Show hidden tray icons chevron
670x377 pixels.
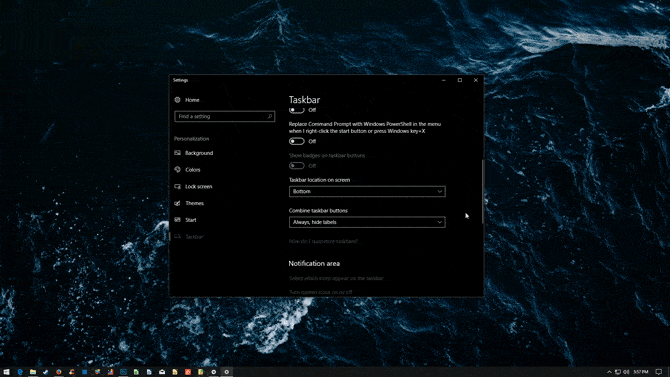[609, 372]
